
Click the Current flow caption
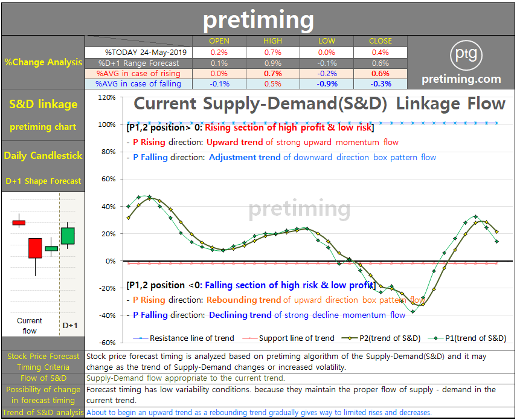point(30,326)
